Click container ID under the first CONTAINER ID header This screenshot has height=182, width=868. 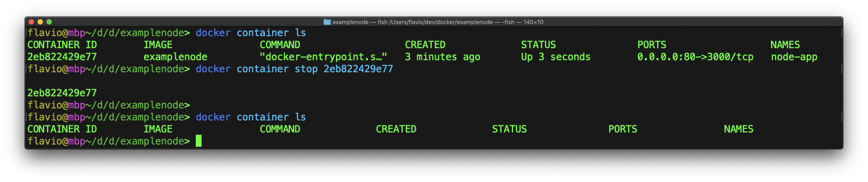click(62, 57)
